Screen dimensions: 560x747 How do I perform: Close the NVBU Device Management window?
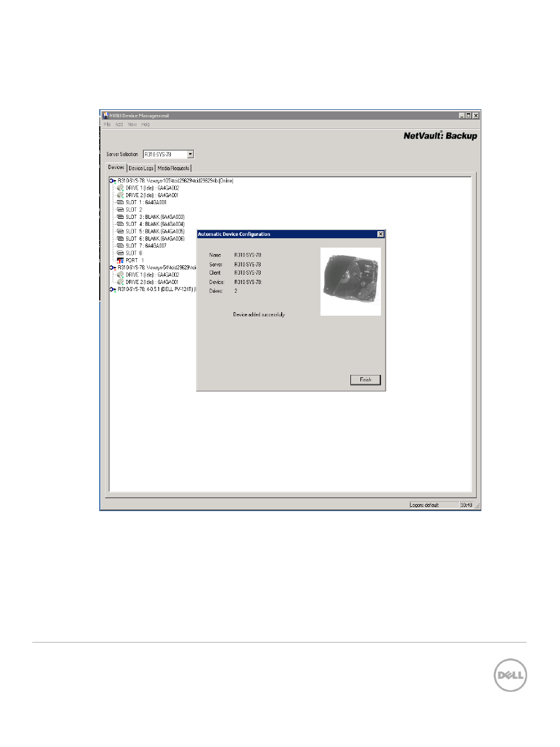476,116
